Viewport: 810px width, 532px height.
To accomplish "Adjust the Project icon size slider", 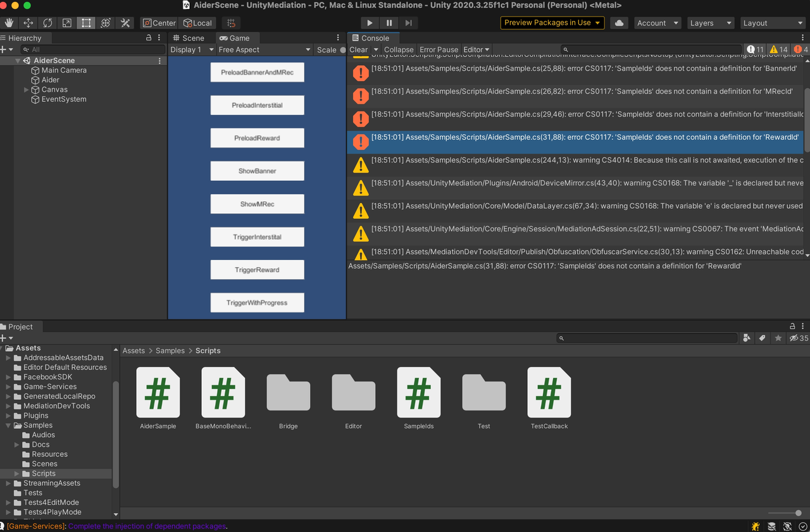I will tap(785, 513).
